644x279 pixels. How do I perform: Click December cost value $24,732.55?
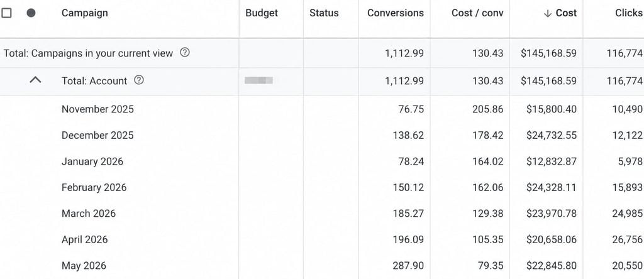pos(552,135)
